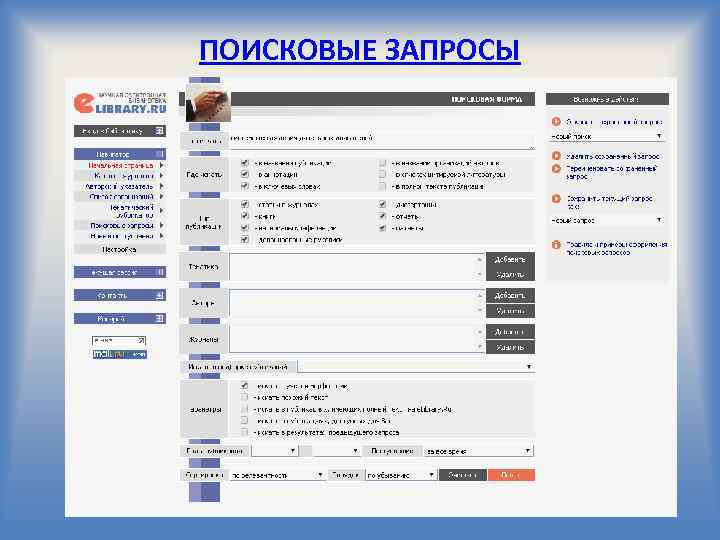Open the 'Новый поиск' saved query dropdown
The image size is (720, 540).
coord(607,136)
